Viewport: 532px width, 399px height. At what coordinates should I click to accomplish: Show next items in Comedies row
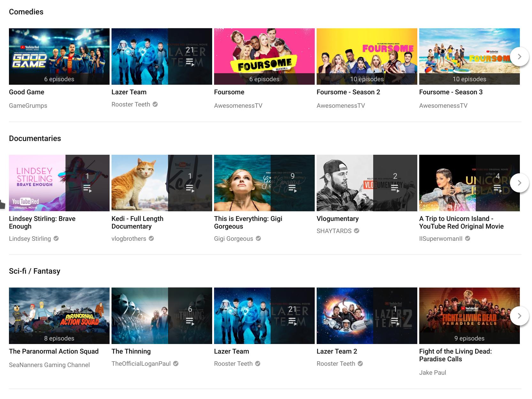click(x=519, y=57)
